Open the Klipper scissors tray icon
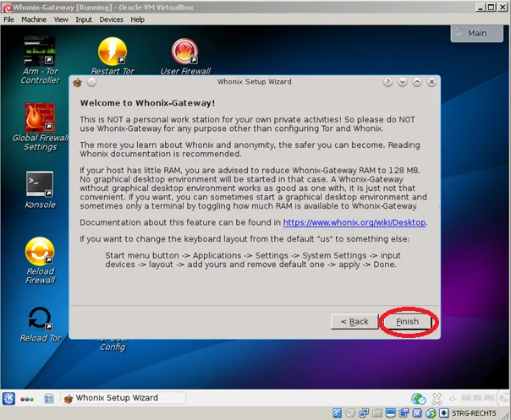This screenshot has width=511, height=420. (x=437, y=398)
